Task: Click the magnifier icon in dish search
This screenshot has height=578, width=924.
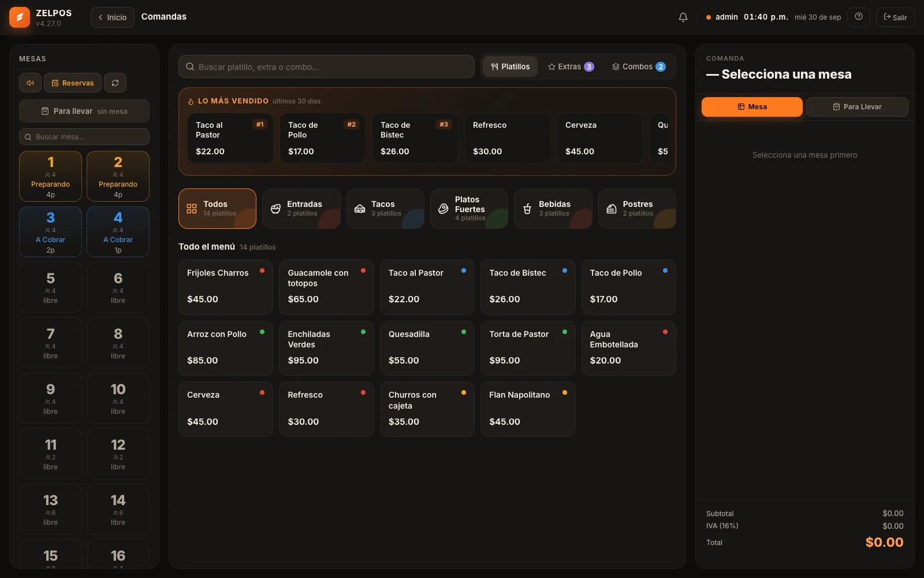Action: [x=189, y=67]
